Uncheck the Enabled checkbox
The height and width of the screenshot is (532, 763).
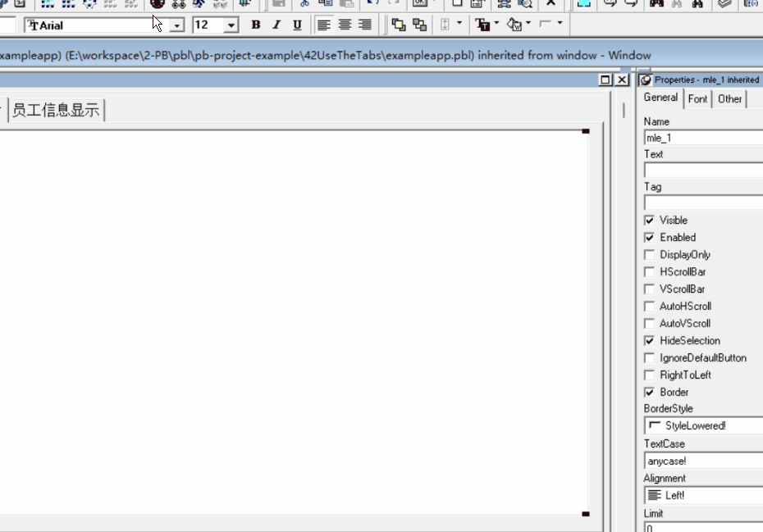point(649,237)
